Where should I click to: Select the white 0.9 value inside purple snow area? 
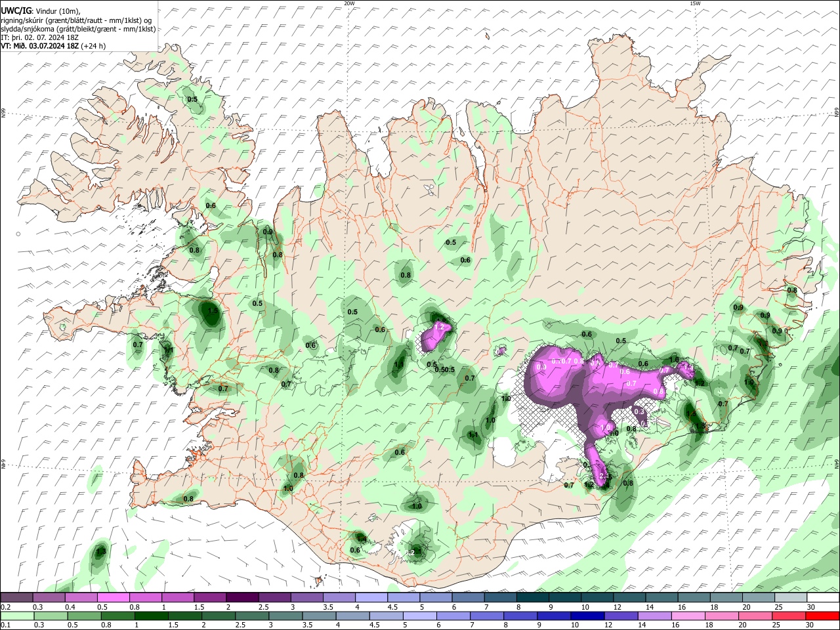541,367
